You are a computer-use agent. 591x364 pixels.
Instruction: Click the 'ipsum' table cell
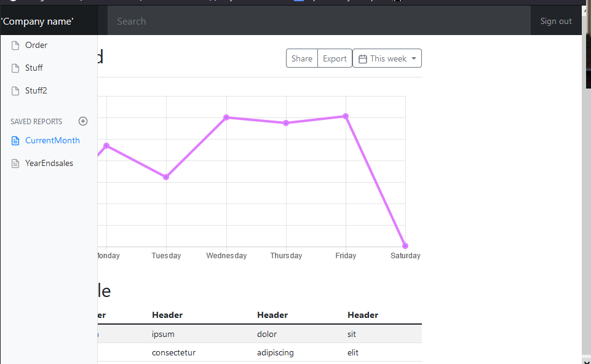click(163, 334)
